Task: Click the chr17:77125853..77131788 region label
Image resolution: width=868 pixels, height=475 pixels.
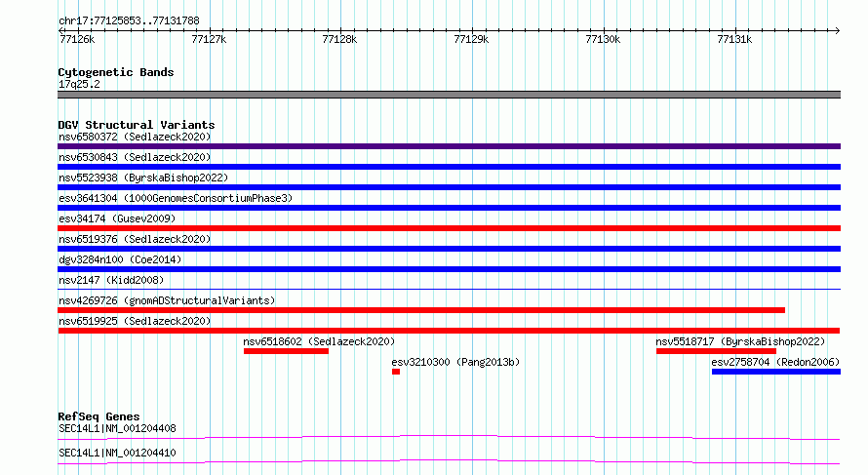Action: (x=129, y=21)
